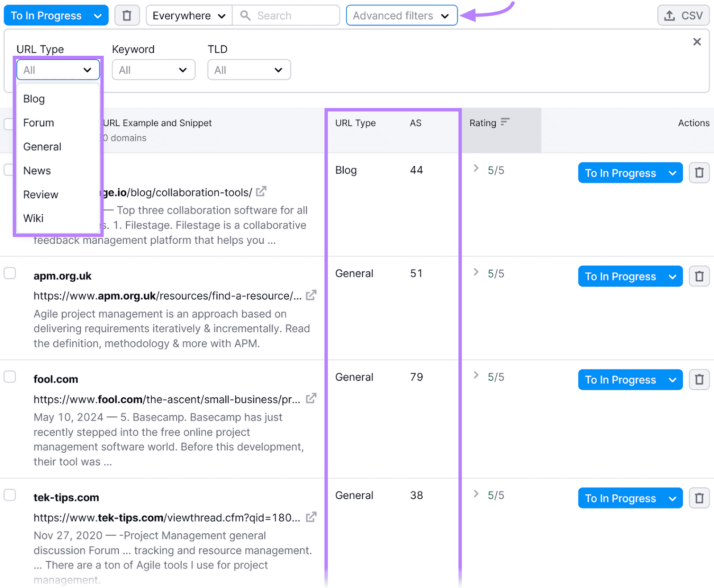Select Review in URL Type list
This screenshot has width=714, height=588.
[x=58, y=195]
